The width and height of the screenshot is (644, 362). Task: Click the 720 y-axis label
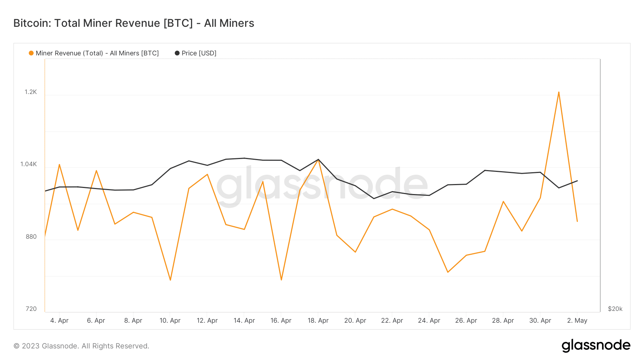31,309
